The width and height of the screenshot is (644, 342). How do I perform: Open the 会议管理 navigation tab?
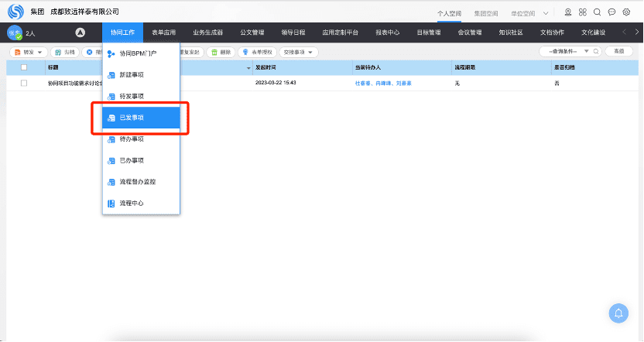coord(469,32)
